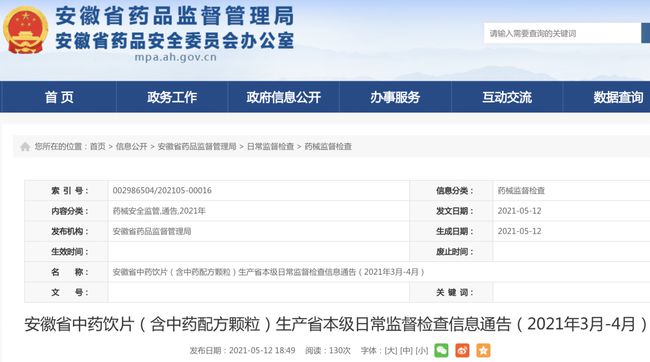Viewport: 650px width, 362px height.
Task: Click the site title 安徽省药品监督管理局
Action: 175,16
